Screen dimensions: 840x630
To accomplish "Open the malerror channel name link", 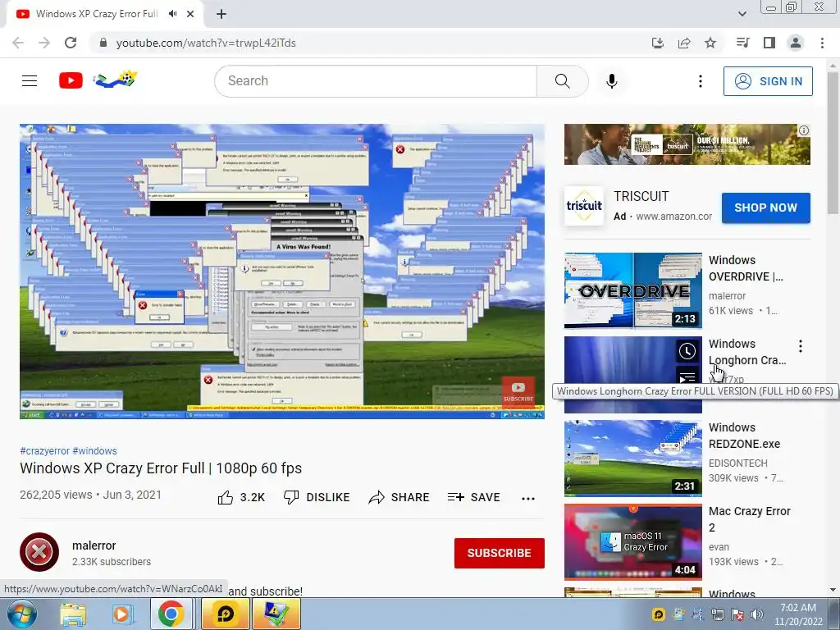I will (x=94, y=546).
